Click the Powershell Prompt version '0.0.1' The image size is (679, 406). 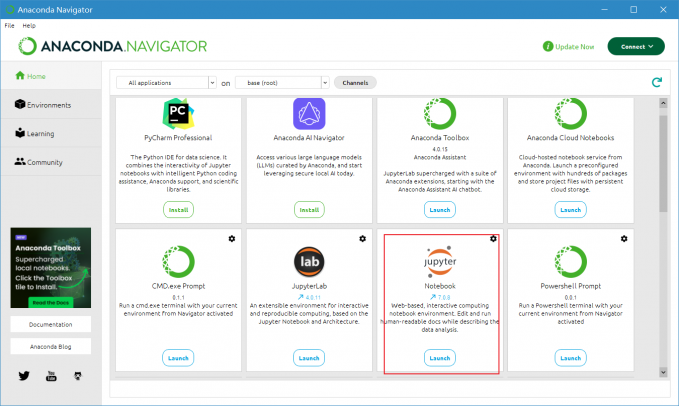571,297
